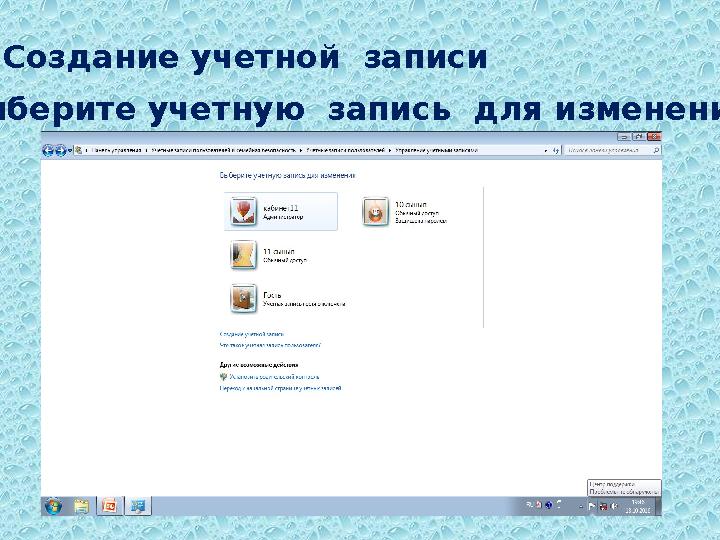720x540 pixels.
Task: Click the Action Center flag icon
Action: pyautogui.click(x=592, y=506)
